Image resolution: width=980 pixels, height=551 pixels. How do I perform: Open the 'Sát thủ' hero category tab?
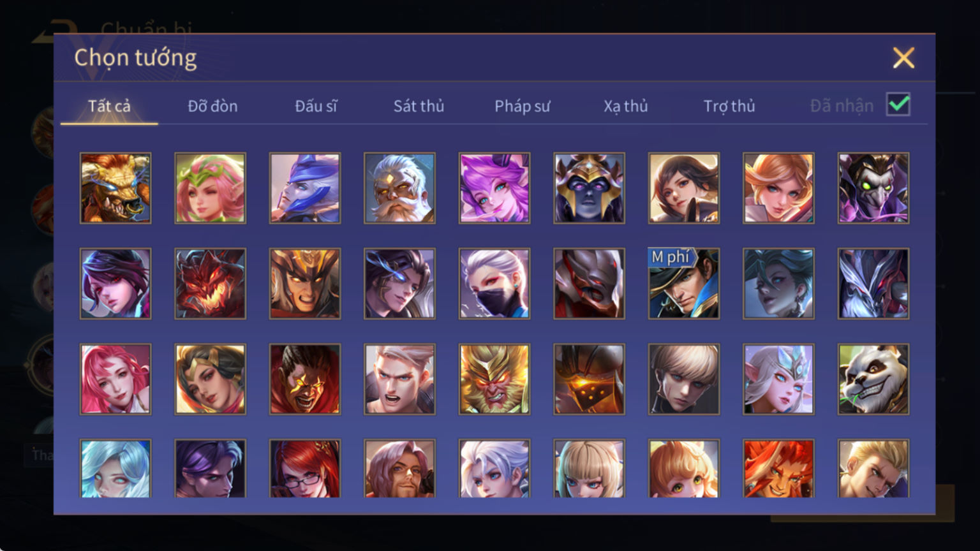(419, 106)
